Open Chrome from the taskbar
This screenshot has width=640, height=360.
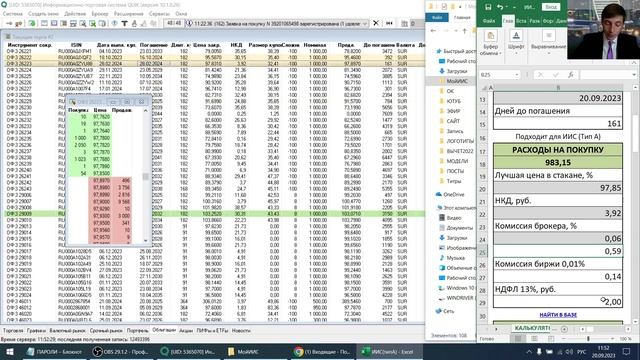coord(322,351)
